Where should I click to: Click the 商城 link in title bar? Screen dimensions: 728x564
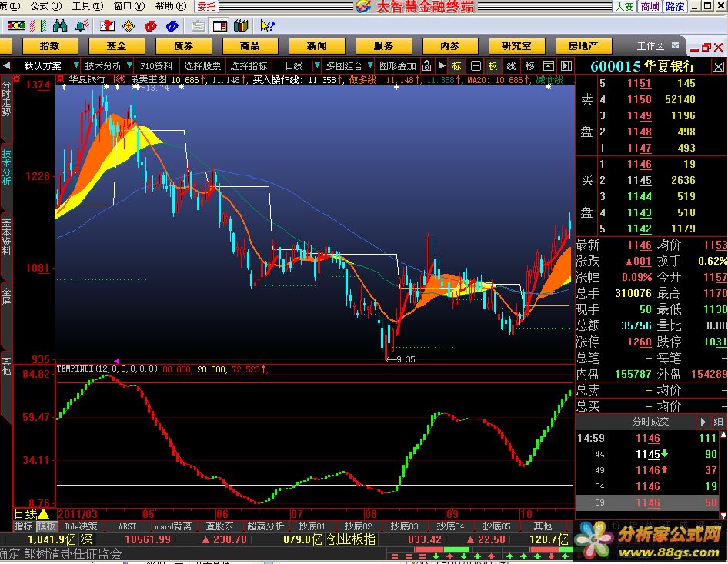[x=650, y=6]
